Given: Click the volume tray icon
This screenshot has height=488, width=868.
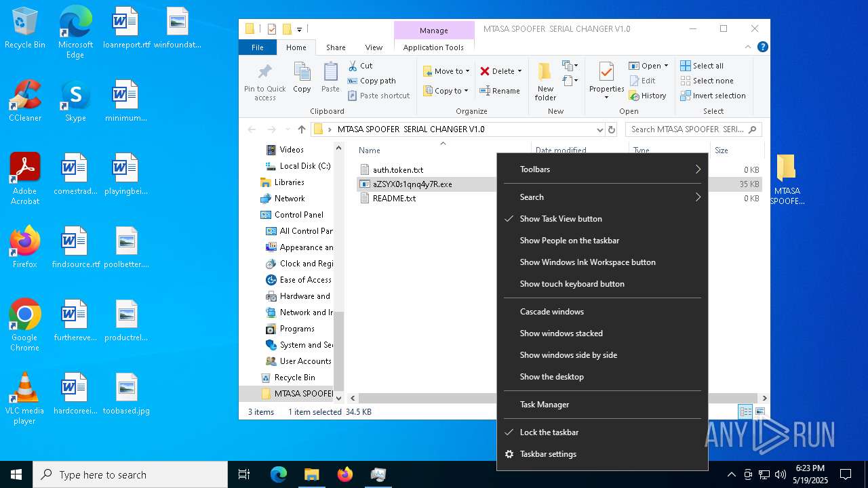Looking at the screenshot, I should 781,474.
